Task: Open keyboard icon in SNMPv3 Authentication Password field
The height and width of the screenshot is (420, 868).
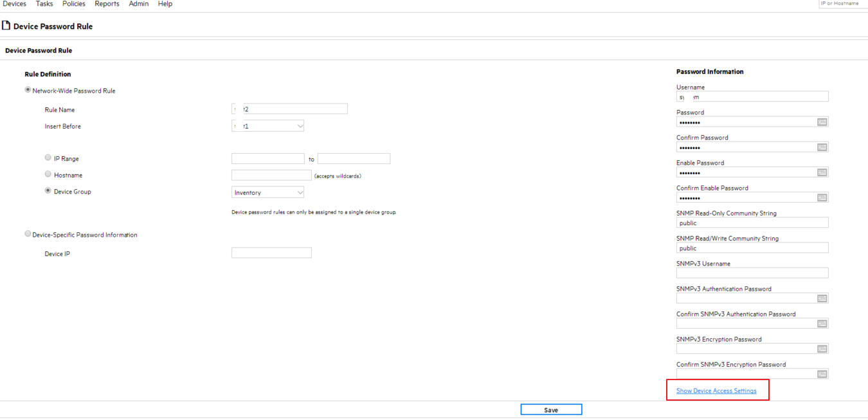Action: pos(822,298)
